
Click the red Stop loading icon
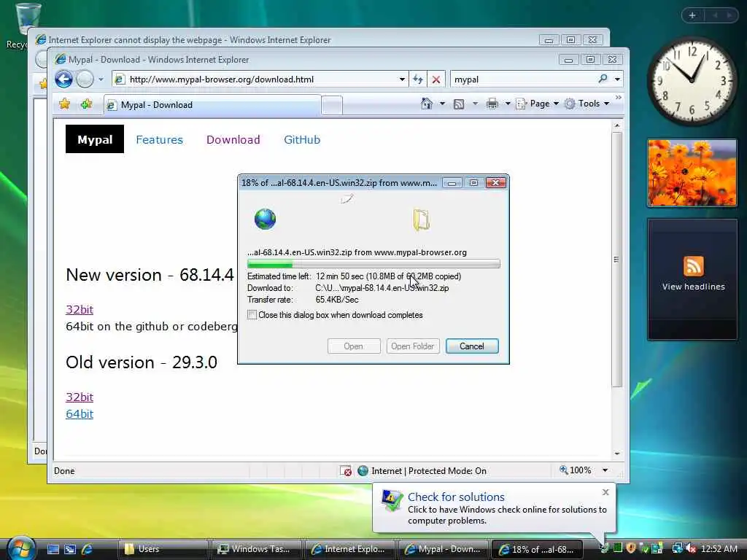(436, 79)
